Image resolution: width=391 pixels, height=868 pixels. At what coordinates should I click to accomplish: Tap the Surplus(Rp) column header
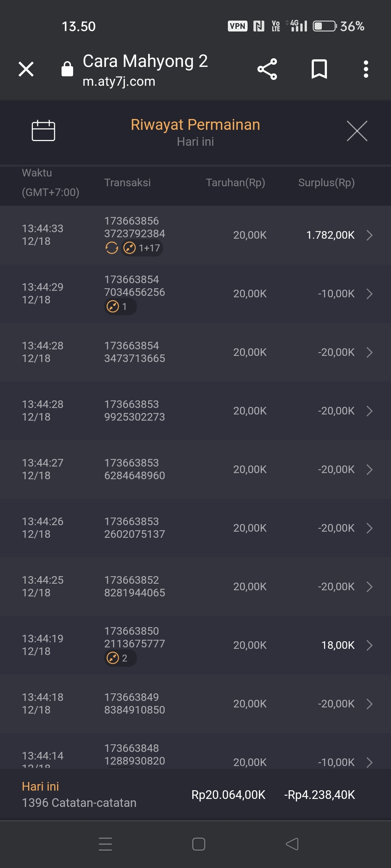coord(326,183)
